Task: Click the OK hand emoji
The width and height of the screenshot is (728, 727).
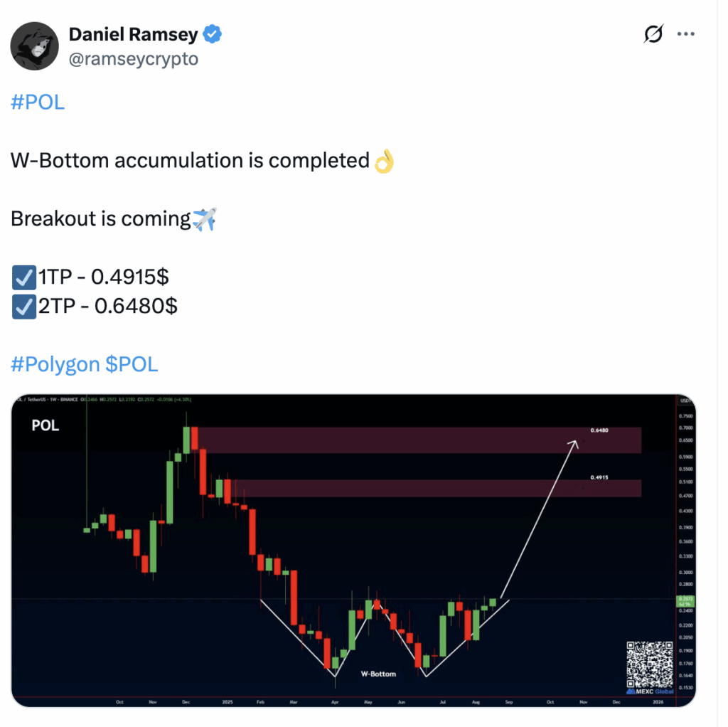Action: 385,161
